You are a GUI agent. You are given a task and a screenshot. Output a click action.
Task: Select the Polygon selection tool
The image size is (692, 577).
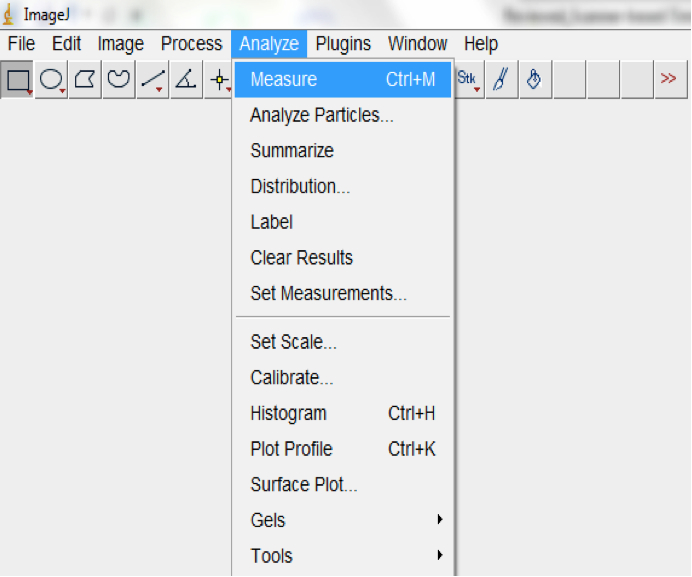85,79
